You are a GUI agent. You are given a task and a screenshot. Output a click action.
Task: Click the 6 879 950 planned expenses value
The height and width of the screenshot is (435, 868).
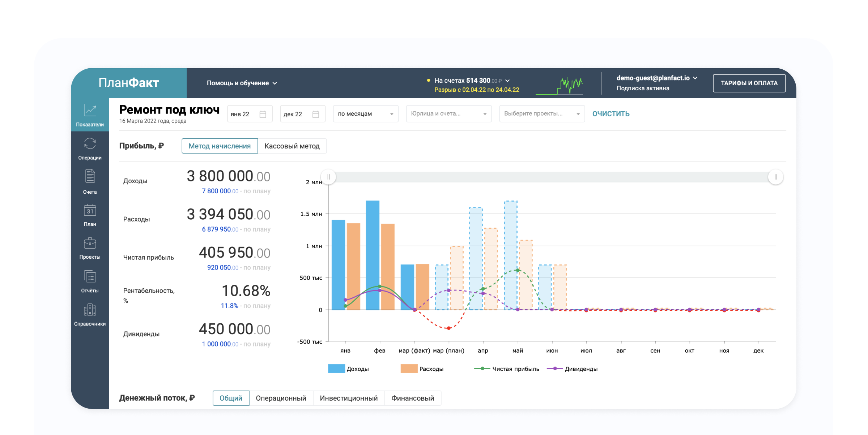click(220, 229)
